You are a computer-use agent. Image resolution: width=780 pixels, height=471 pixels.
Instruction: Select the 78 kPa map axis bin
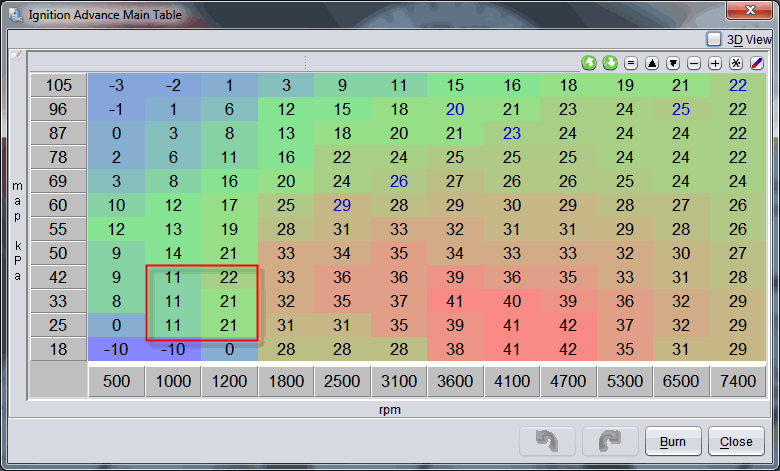(x=59, y=157)
